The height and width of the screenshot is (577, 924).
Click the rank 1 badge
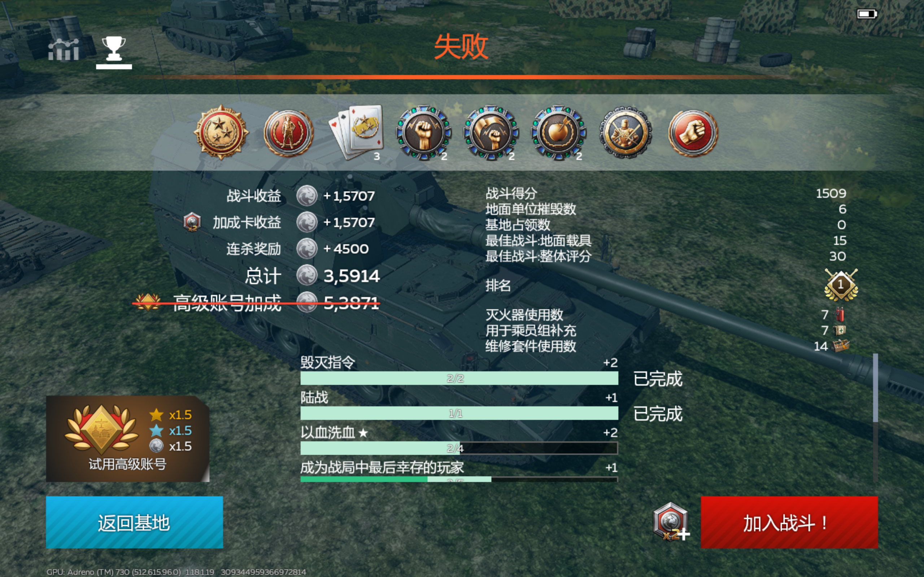click(841, 285)
